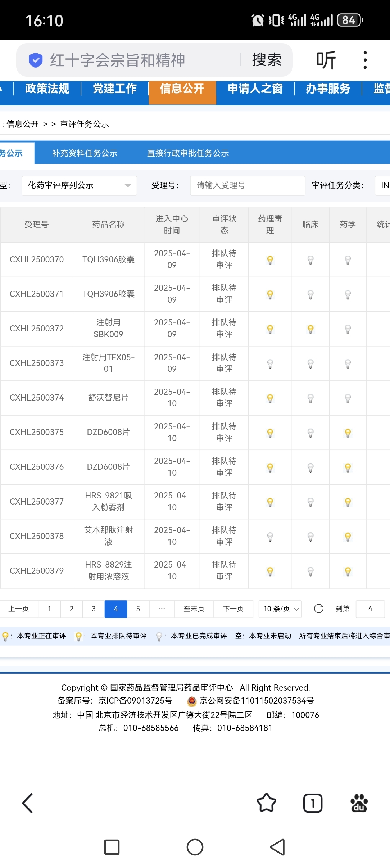Go to the 下一页 next page
390x868 pixels.
(x=233, y=609)
